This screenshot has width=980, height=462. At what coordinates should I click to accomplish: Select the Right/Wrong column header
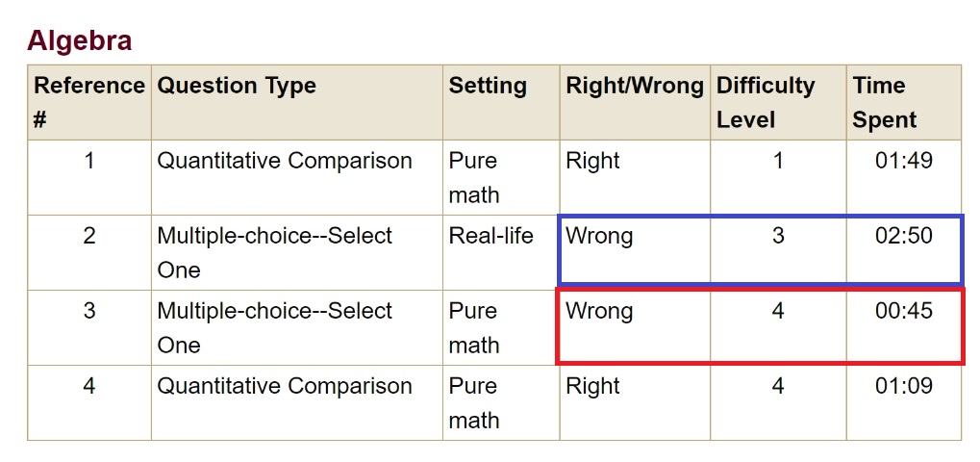[635, 86]
